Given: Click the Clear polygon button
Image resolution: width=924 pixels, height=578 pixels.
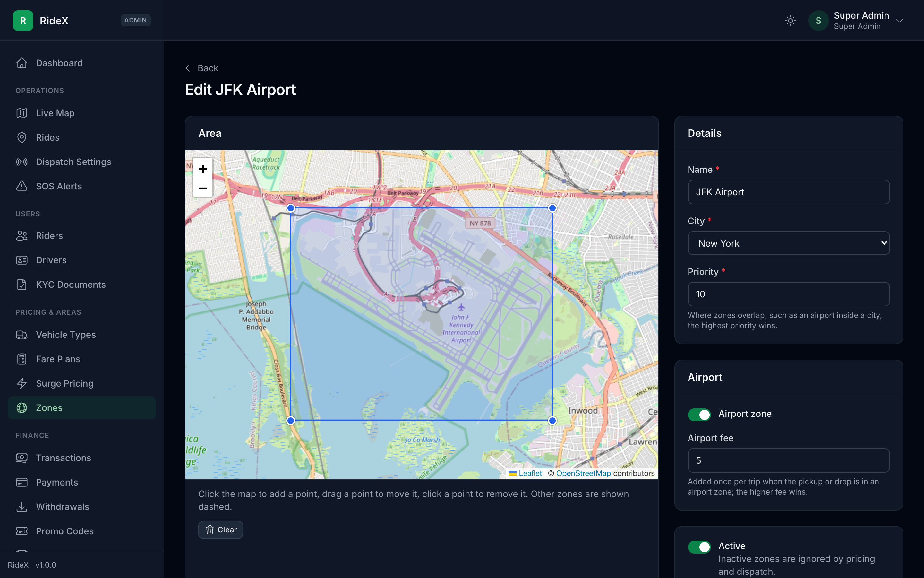Looking at the screenshot, I should point(221,530).
